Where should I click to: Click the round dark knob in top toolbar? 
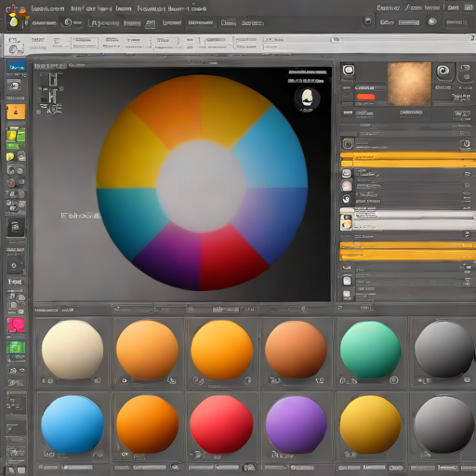coord(368,21)
